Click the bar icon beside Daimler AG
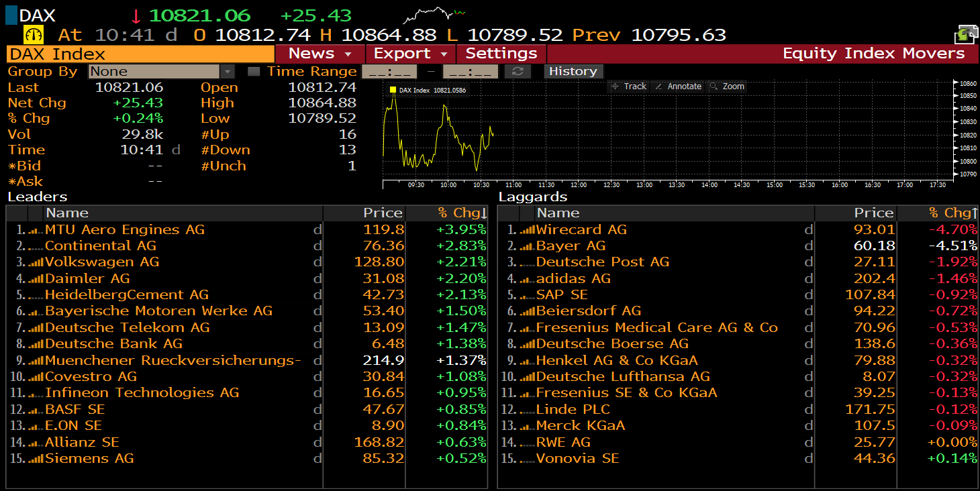980x491 pixels. [35, 279]
